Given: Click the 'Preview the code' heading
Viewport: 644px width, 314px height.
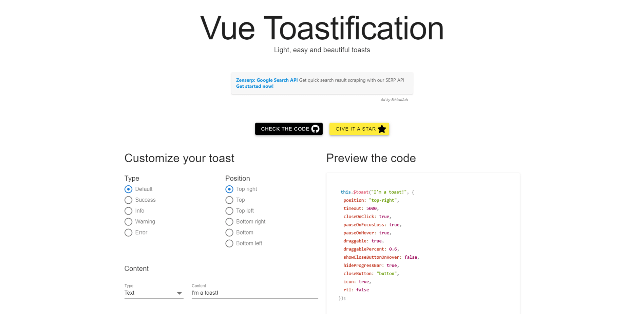Looking at the screenshot, I should [x=371, y=158].
